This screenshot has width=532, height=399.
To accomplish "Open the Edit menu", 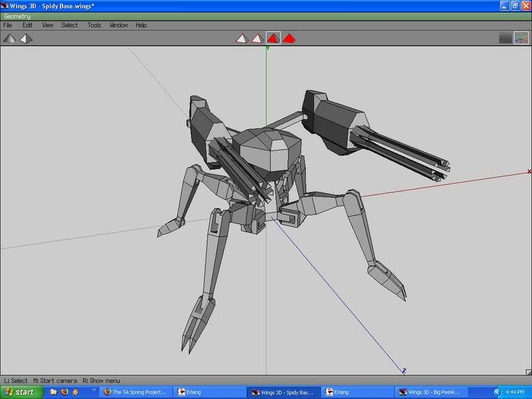I will click(x=27, y=25).
